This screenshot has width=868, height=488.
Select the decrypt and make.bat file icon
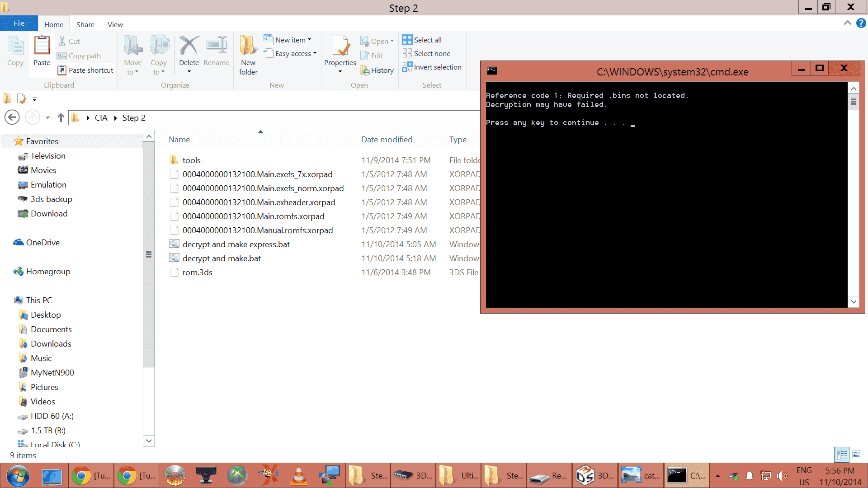(174, 258)
